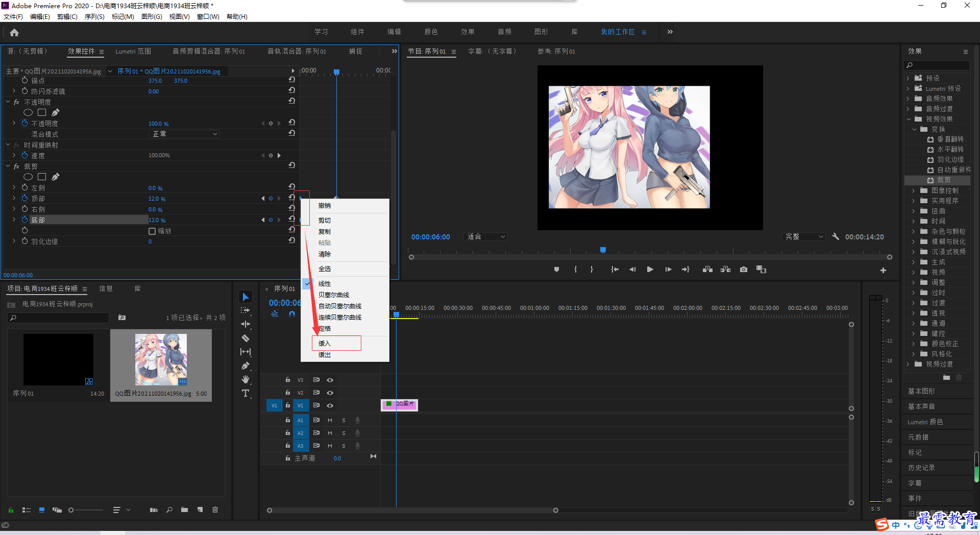Click the Home icon
Image resolution: width=980 pixels, height=535 pixels.
click(x=14, y=32)
